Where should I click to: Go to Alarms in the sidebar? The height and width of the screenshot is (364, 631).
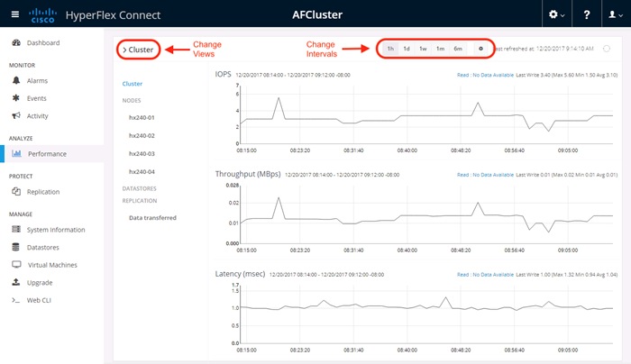(x=37, y=80)
